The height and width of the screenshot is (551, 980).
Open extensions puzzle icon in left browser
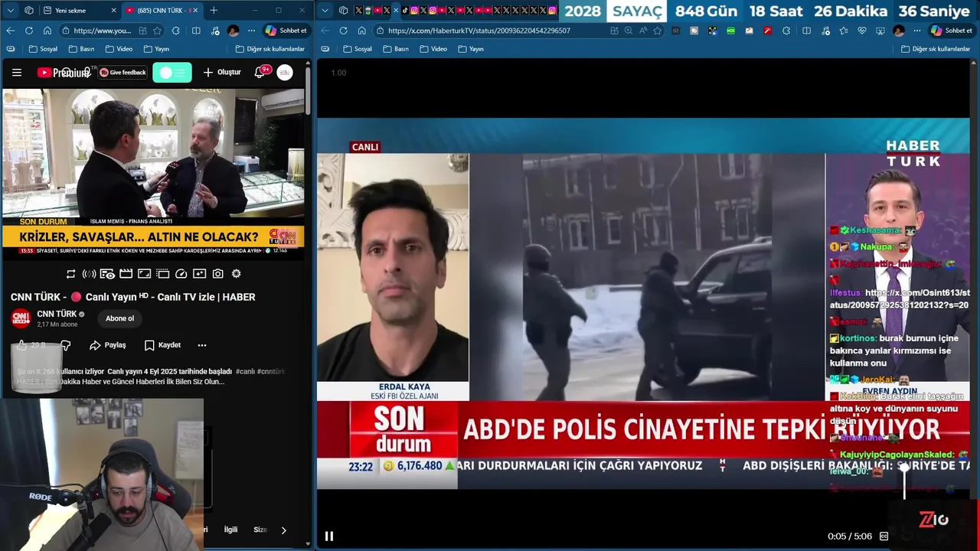click(x=176, y=31)
